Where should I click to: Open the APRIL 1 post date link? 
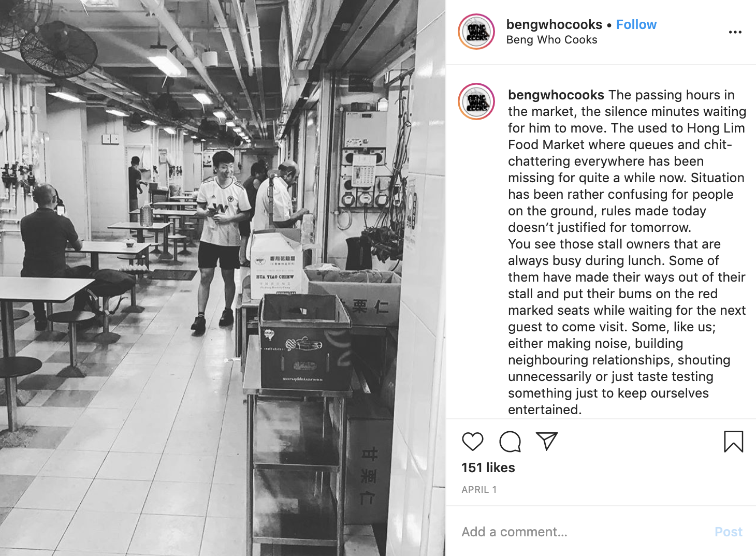pyautogui.click(x=479, y=489)
